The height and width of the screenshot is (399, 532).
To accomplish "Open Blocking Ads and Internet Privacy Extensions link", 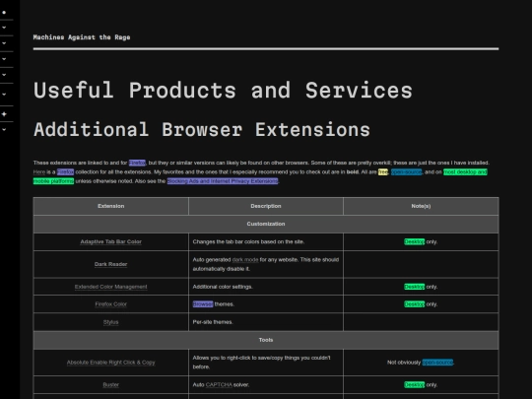I will click(x=223, y=181).
